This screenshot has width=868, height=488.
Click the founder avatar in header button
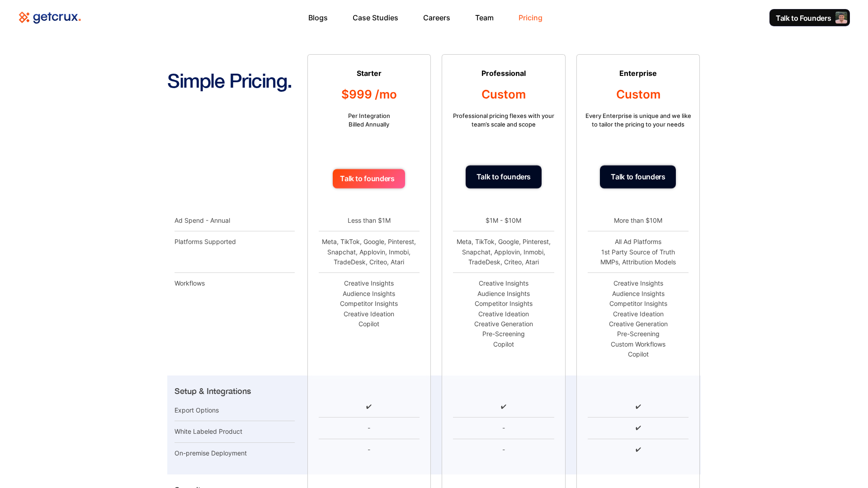click(841, 18)
